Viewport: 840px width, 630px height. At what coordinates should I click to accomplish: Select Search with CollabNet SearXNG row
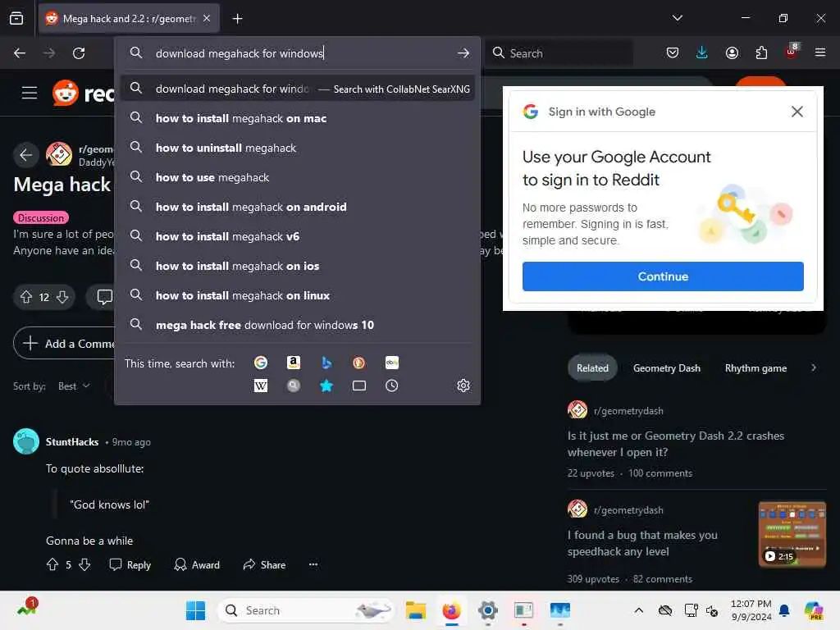(x=297, y=89)
